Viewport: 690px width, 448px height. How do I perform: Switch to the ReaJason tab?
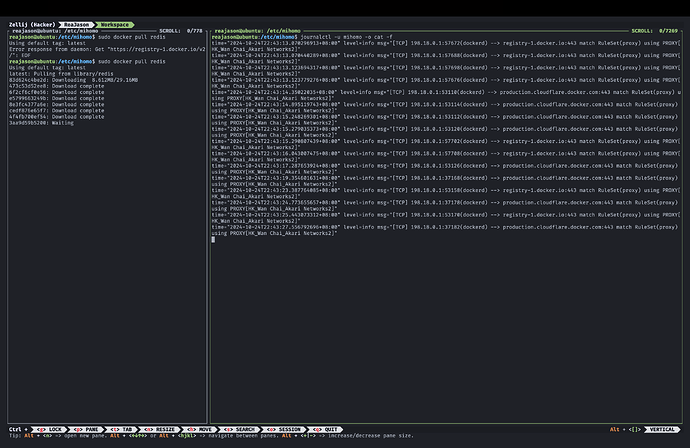point(77,25)
